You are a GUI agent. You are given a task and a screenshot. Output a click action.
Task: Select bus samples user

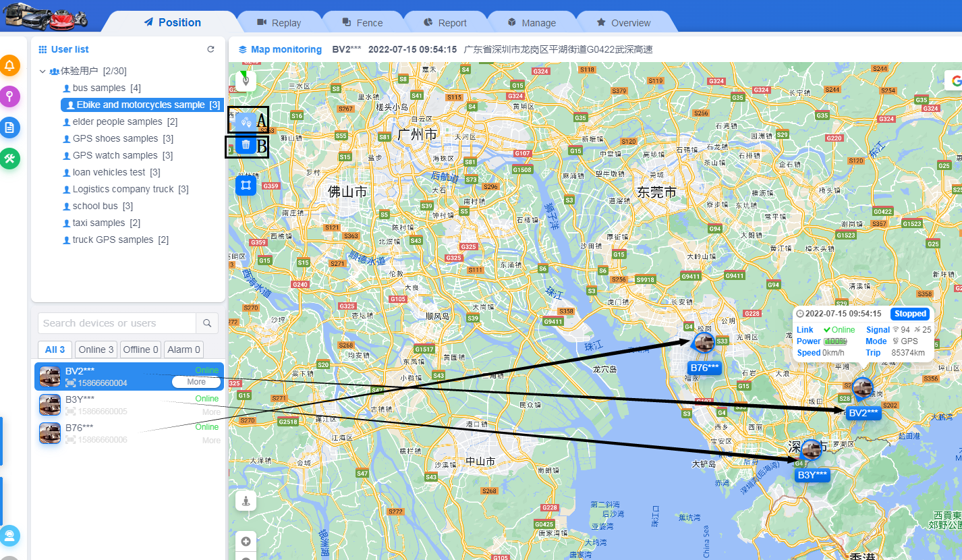(x=101, y=88)
